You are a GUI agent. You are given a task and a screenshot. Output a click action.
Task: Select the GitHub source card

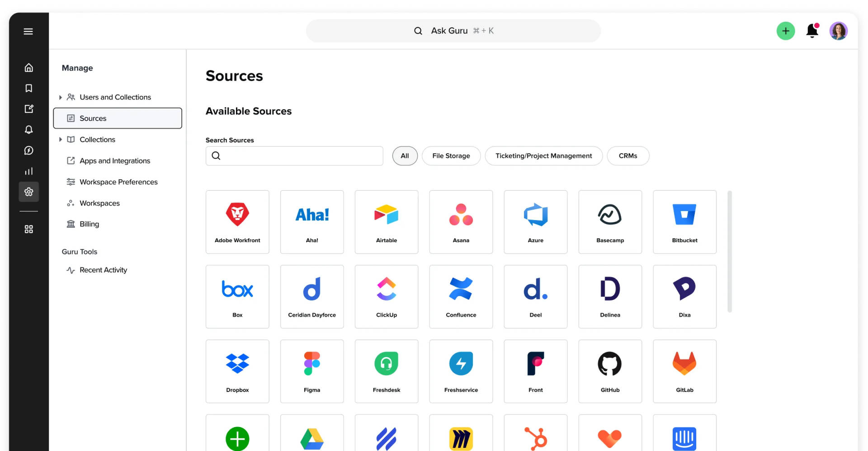coord(610,371)
